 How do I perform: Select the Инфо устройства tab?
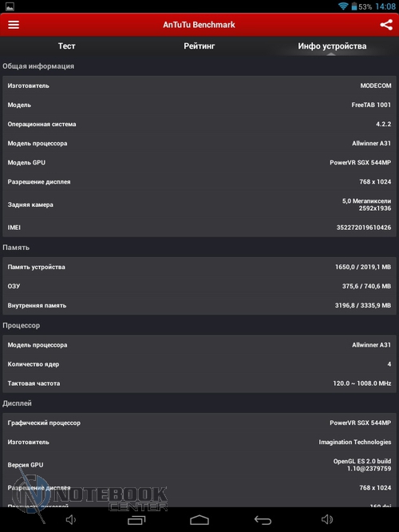click(x=332, y=46)
